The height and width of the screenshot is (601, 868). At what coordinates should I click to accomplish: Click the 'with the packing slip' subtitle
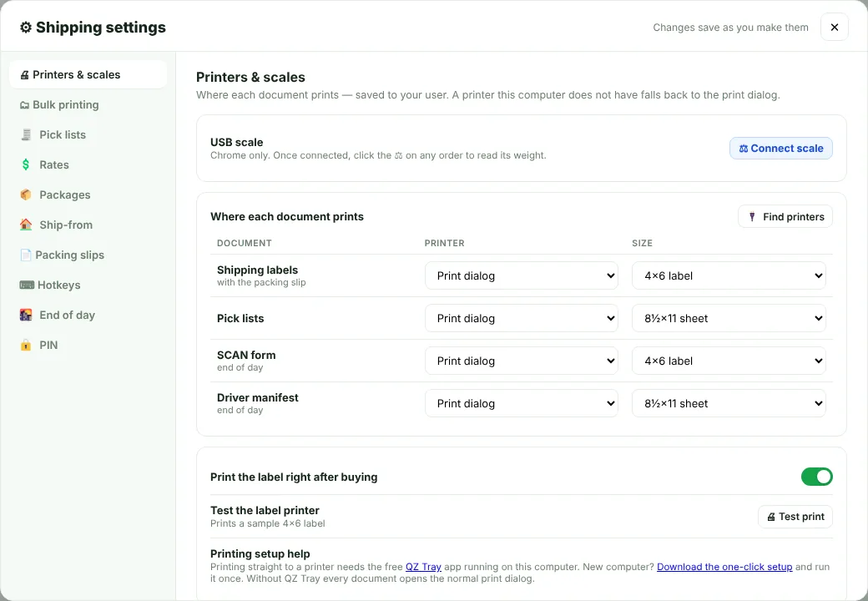coord(261,283)
